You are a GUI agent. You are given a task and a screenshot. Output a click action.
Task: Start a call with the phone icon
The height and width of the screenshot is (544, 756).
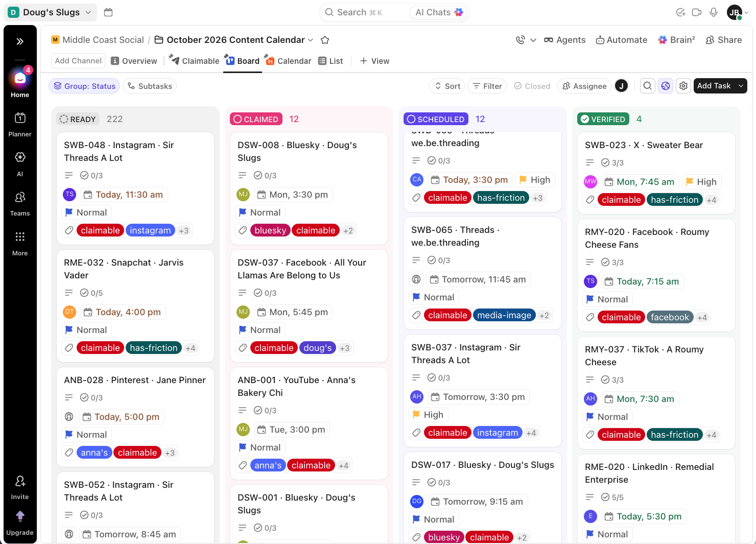tap(521, 40)
